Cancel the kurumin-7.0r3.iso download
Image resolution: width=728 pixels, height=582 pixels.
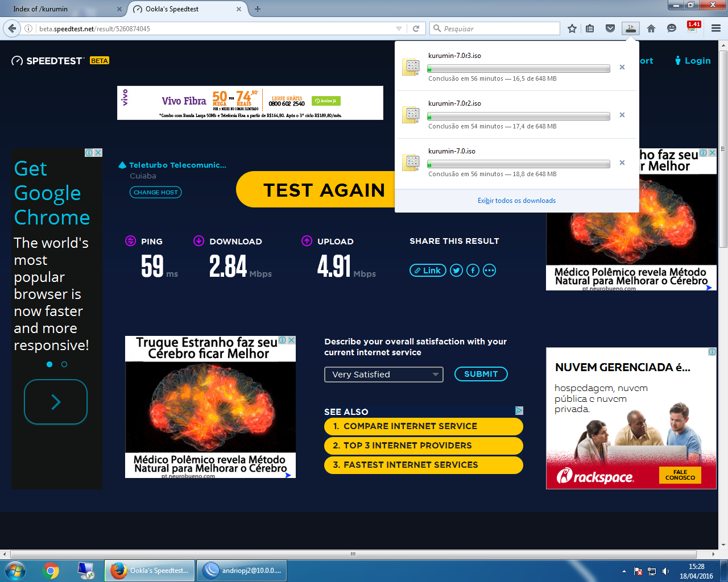622,67
